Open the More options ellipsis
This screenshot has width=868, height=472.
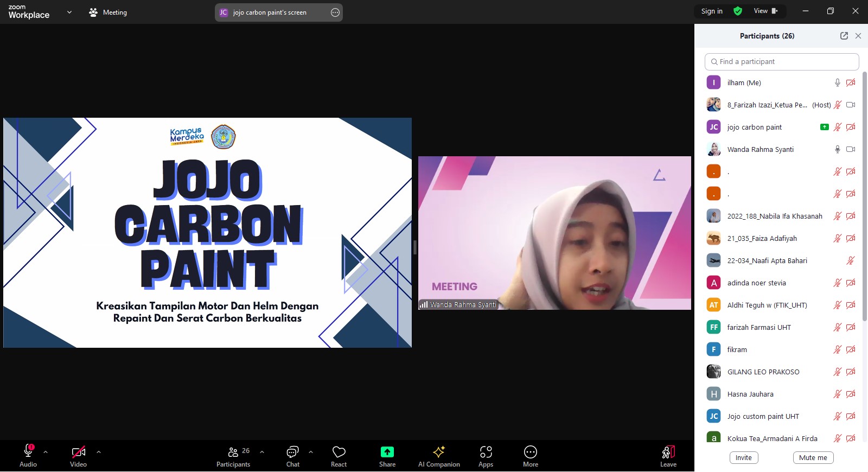click(530, 452)
